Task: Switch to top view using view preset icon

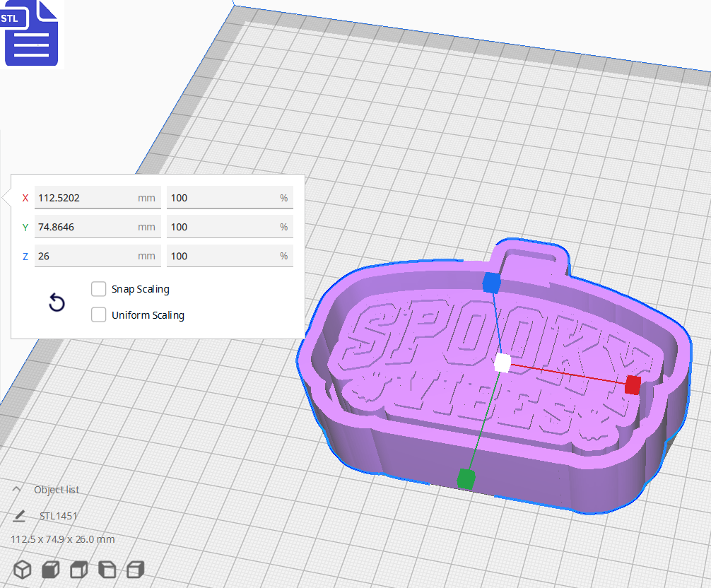Action: pos(78,569)
